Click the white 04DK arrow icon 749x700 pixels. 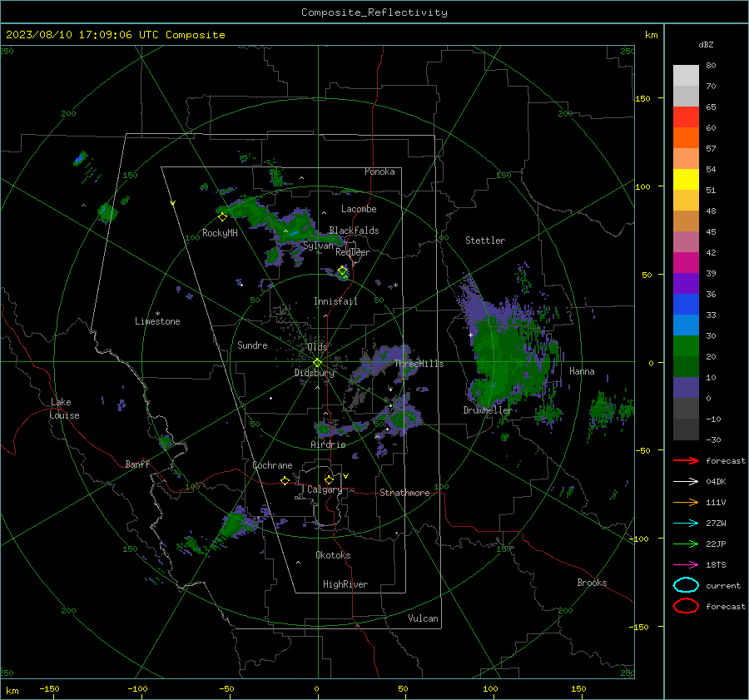pos(686,482)
